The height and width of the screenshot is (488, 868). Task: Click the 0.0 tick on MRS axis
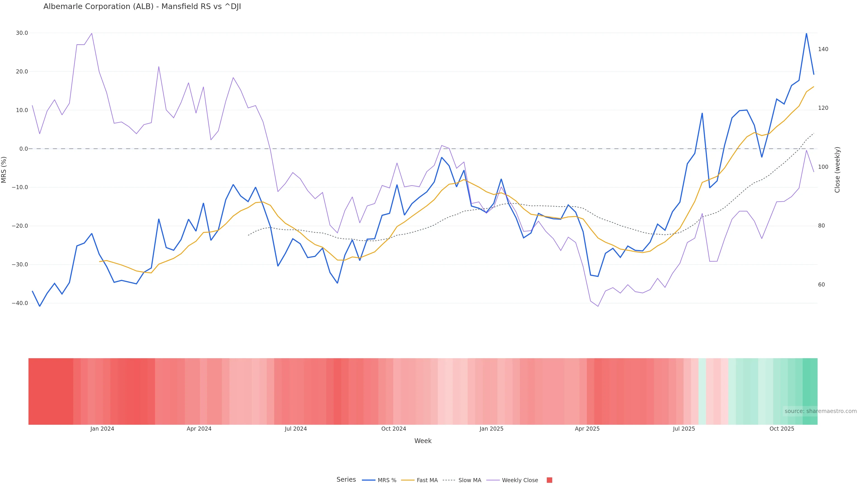[24, 149]
